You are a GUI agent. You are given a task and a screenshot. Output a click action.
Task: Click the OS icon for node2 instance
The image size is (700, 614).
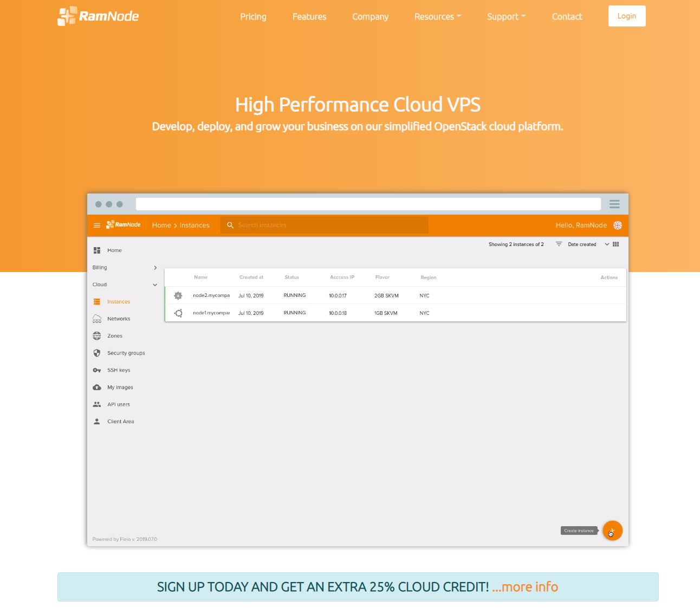coord(178,296)
